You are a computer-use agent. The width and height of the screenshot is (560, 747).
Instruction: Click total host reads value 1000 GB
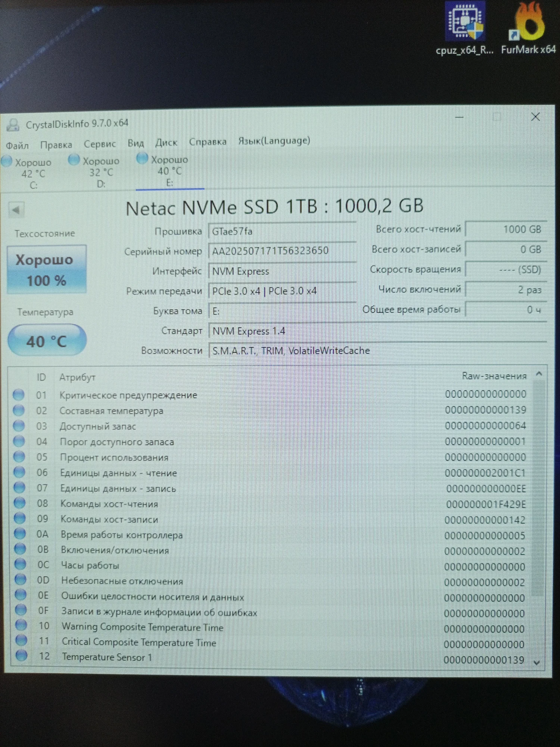(506, 229)
